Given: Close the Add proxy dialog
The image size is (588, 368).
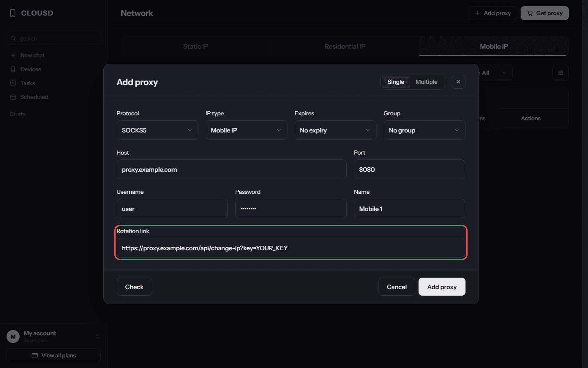Looking at the screenshot, I should (x=459, y=82).
